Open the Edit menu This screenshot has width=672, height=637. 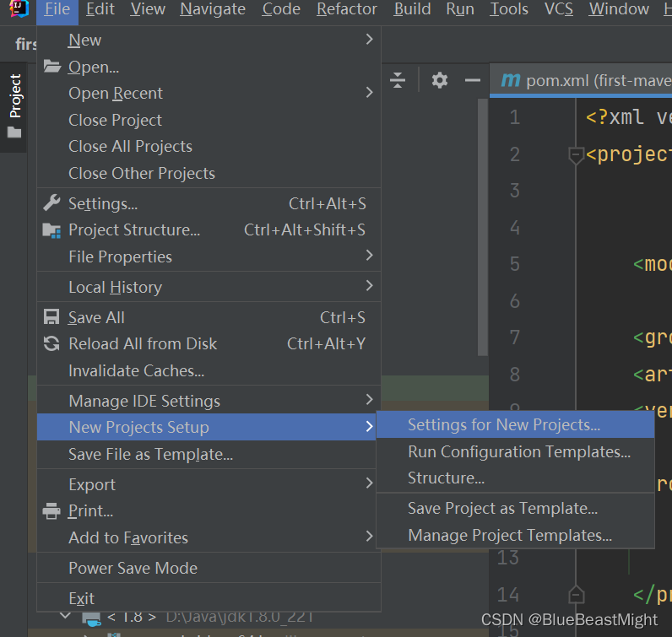tap(100, 9)
